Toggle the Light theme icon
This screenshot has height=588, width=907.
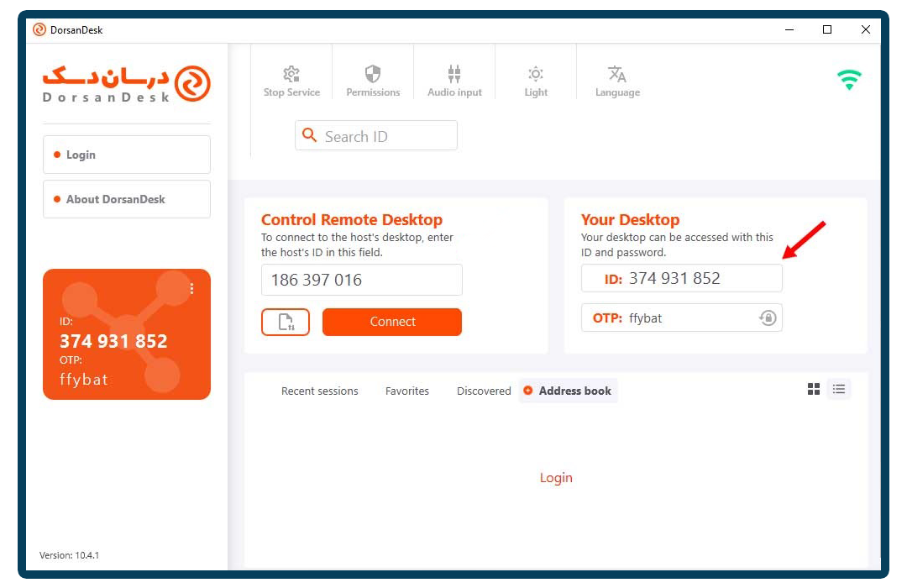coord(536,74)
